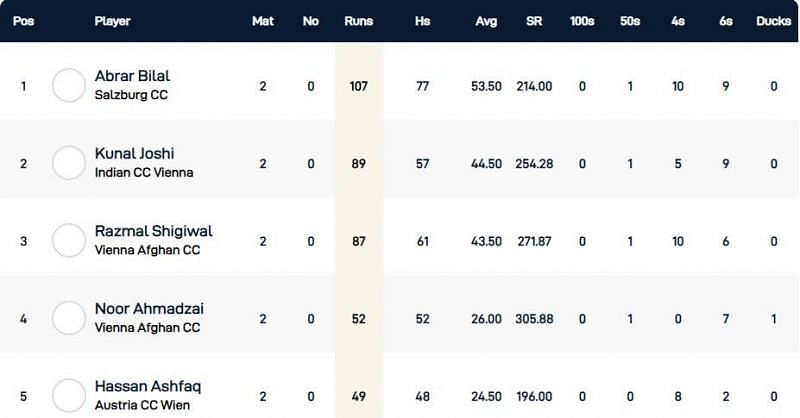Screen dimensions: 800x418
Task: Open Noor Ahmadzai player name link
Action: coord(146,309)
